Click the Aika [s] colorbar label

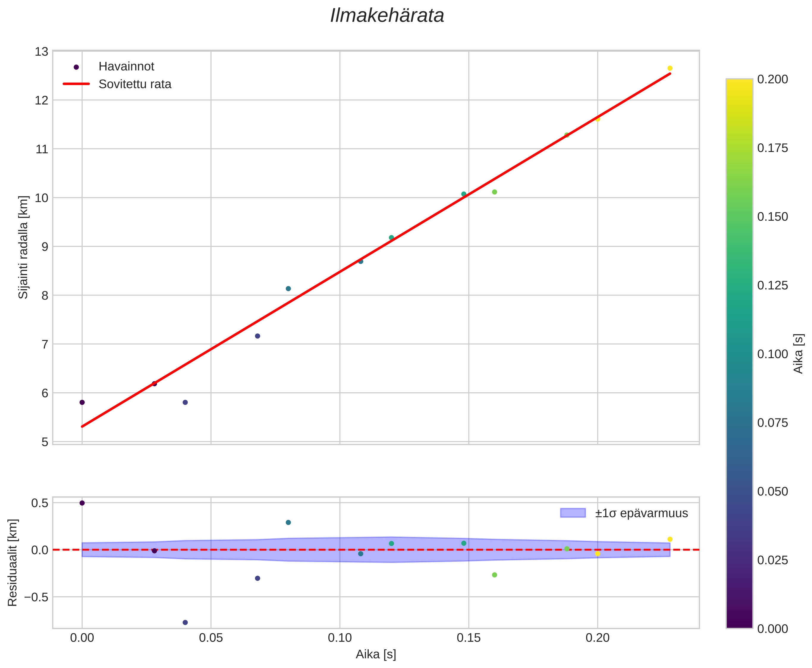(799, 354)
